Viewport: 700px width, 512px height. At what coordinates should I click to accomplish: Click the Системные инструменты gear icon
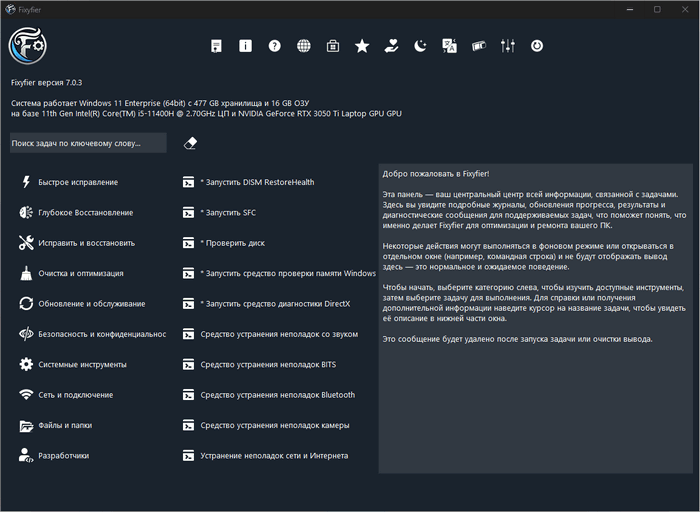pos(26,364)
